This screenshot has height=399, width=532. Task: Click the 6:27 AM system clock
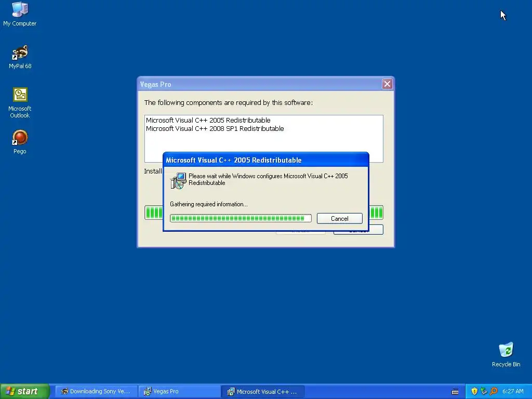point(513,391)
